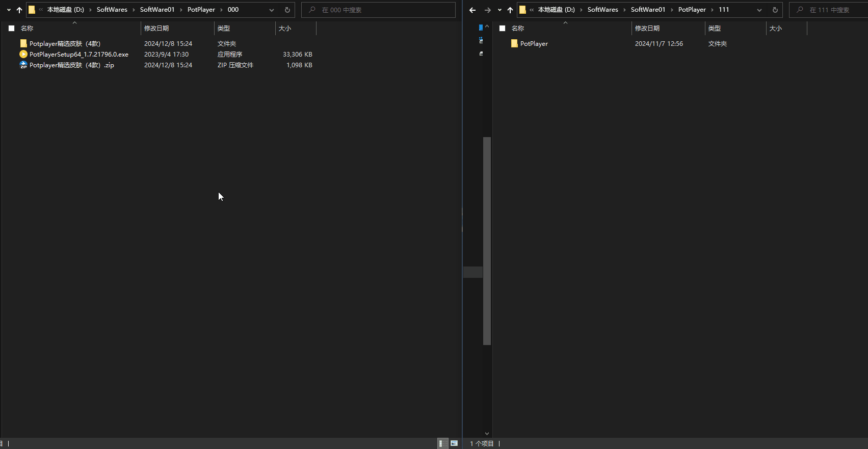Open previous locations dropdown in left address bar

272,10
